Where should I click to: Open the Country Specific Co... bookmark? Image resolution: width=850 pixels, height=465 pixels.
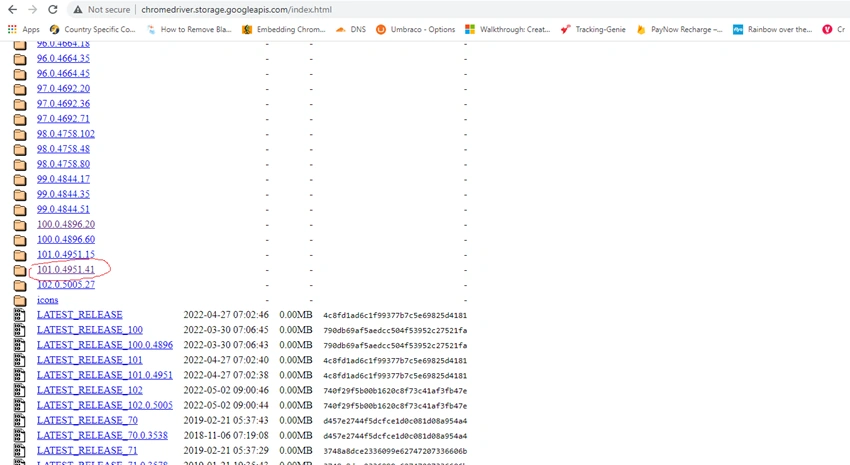92,29
